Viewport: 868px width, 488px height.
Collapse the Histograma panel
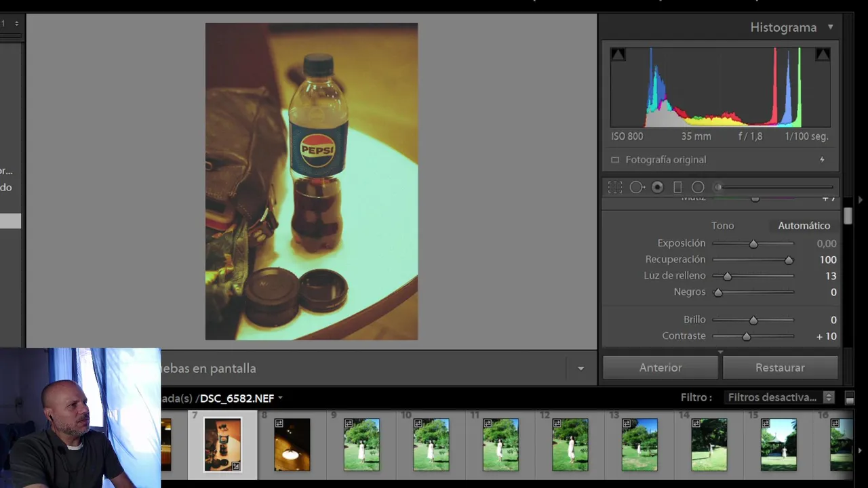(x=830, y=28)
